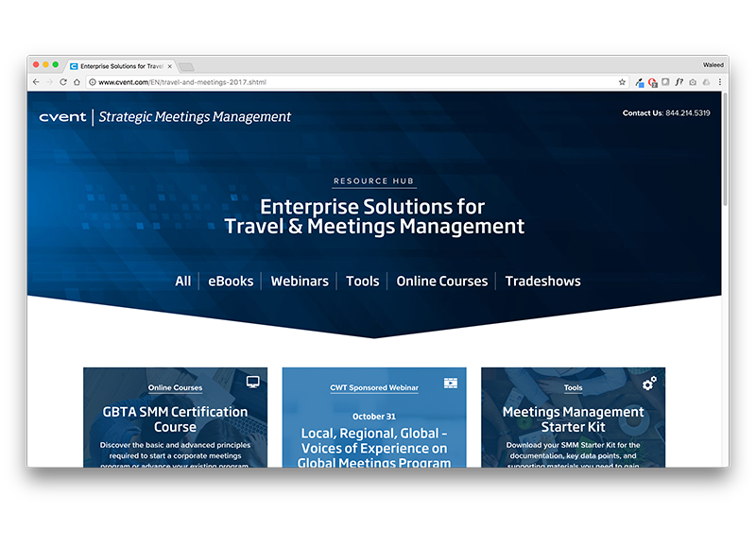Click the browser back arrow
This screenshot has height=546, width=756.
coord(36,82)
